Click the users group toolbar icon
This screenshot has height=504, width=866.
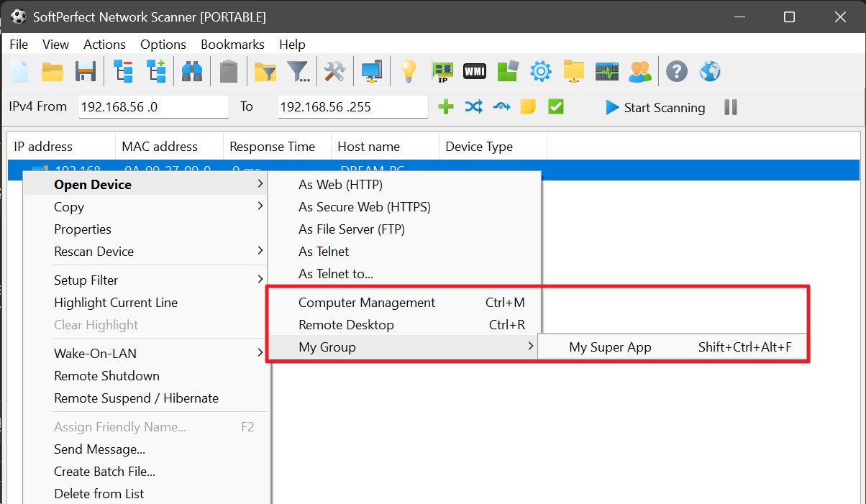640,70
